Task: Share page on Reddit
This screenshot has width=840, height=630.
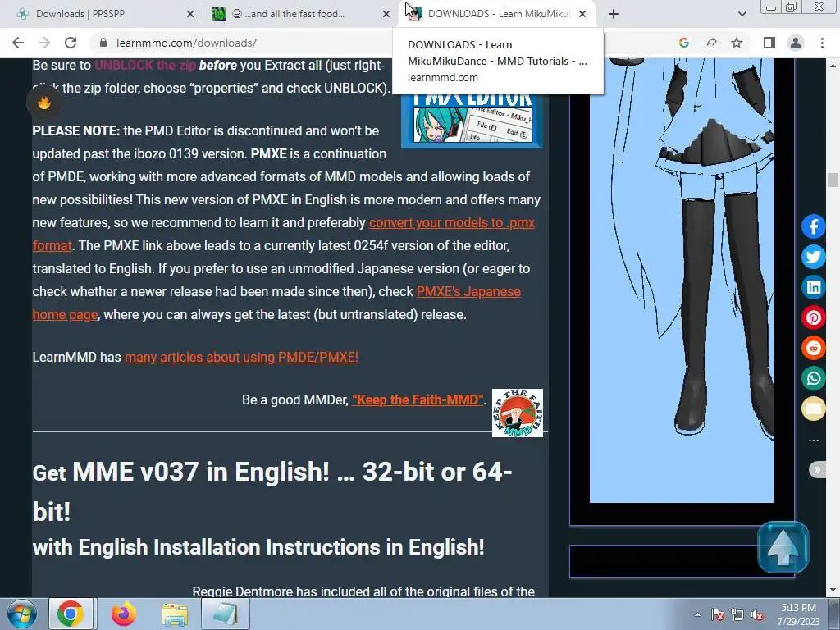Action: (x=813, y=348)
